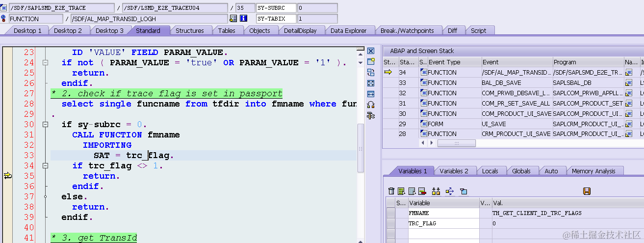
Task: Click the CRM_PRODUCT_UI_SAVE event cell
Action: pos(516,134)
